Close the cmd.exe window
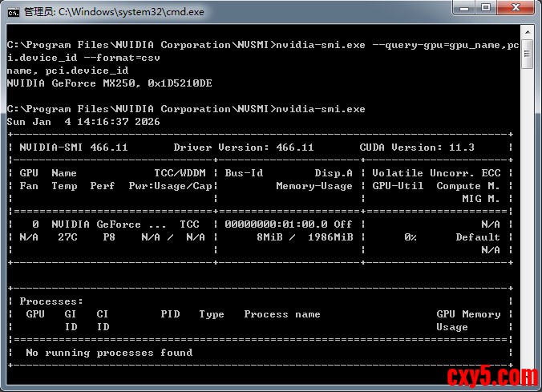The image size is (542, 392). coord(516,7)
